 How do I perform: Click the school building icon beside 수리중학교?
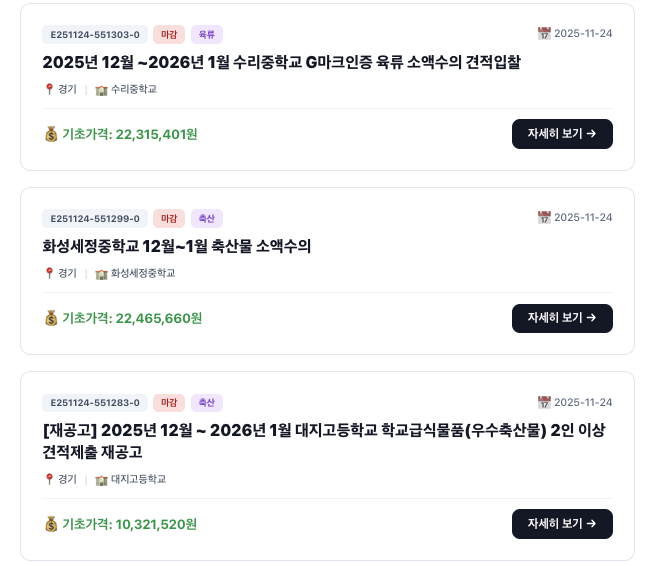101,89
